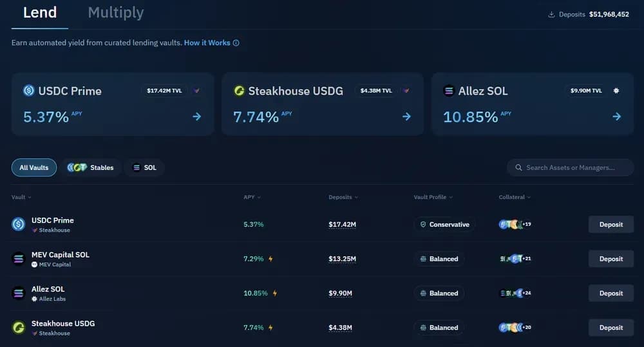Click the $17.42M TVL badge on USDC Prime card
Screen dimensions: 644x347
point(164,91)
